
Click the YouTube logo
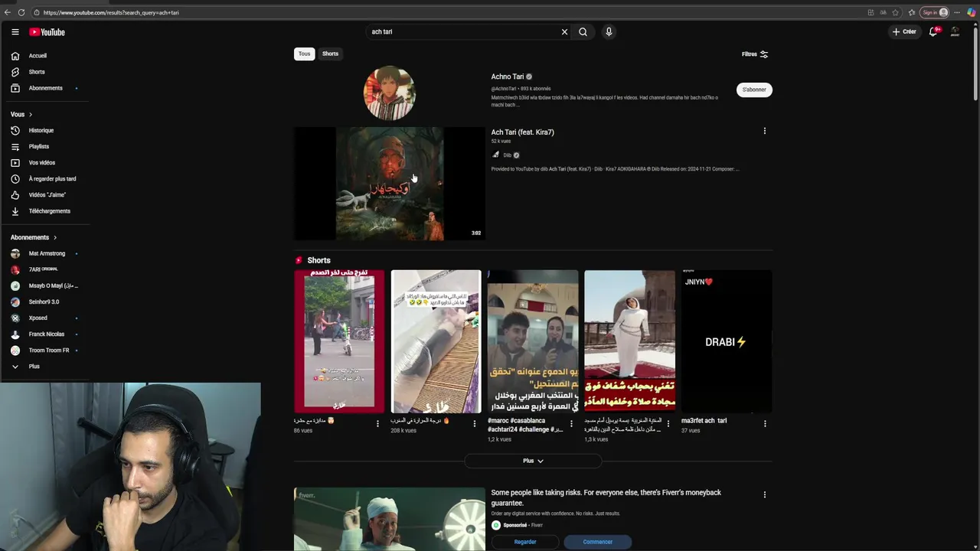pyautogui.click(x=47, y=32)
